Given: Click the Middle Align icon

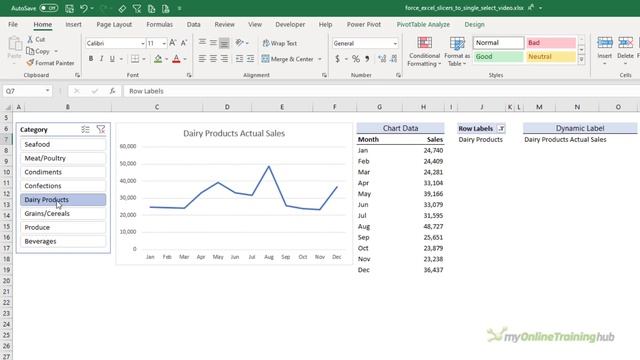Looking at the screenshot, I should click(x=213, y=42).
